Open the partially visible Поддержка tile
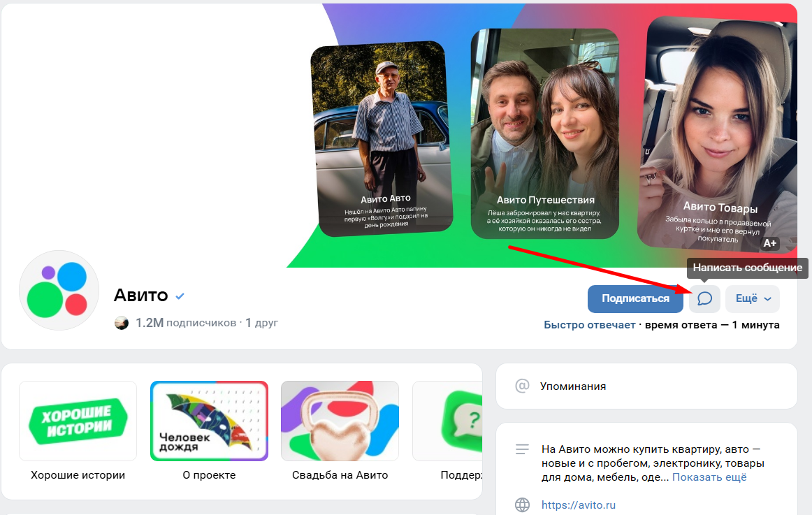The width and height of the screenshot is (812, 515). point(447,421)
